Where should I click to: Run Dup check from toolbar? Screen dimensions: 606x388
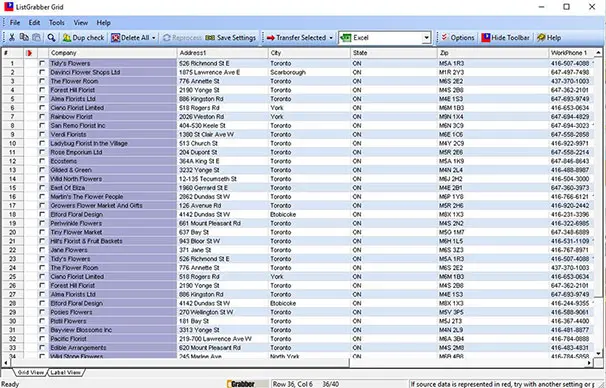pyautogui.click(x=83, y=37)
